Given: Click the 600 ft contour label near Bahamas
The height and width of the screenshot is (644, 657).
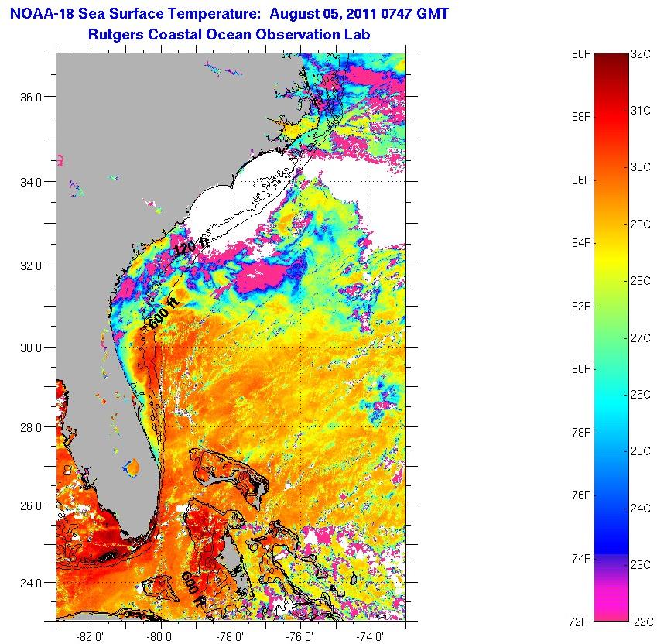Looking at the screenshot, I should tap(193, 590).
